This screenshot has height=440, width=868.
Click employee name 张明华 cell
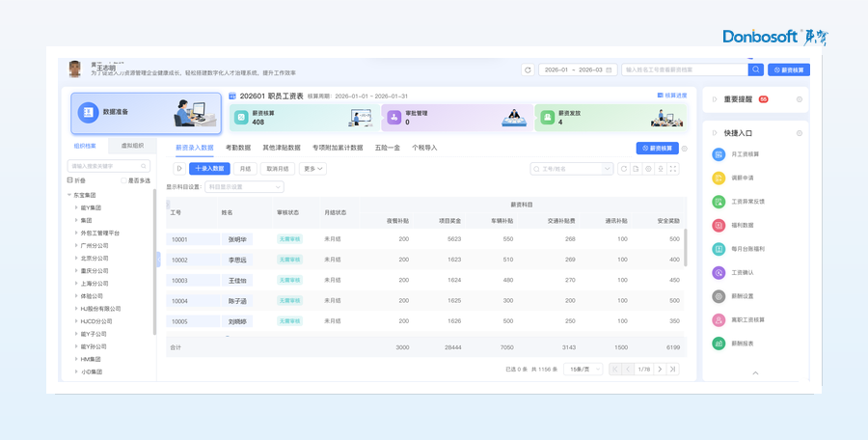coord(237,239)
